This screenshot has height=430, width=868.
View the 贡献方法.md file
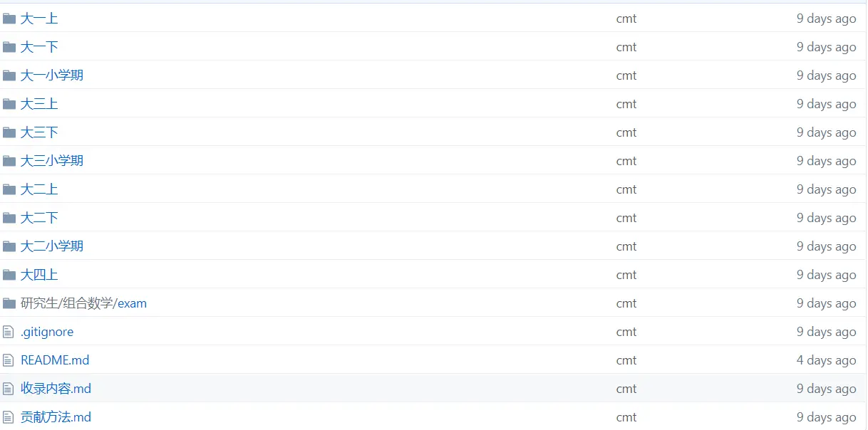click(56, 417)
